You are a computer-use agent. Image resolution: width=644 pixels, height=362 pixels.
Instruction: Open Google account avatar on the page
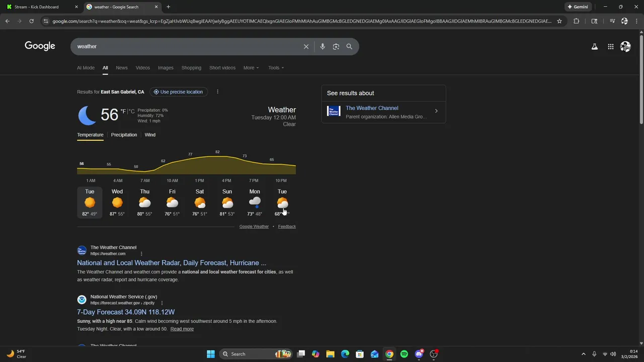(625, 46)
